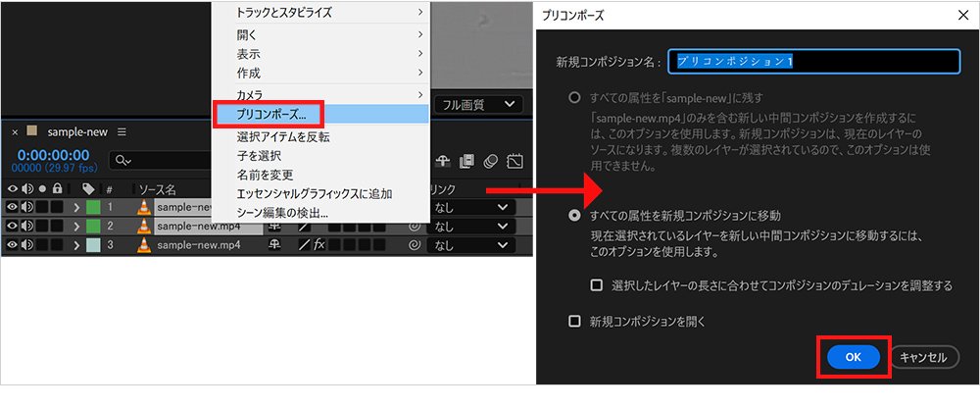980x408 pixels.
Task: Click OK in プリコンポーズ dialog
Action: click(854, 357)
